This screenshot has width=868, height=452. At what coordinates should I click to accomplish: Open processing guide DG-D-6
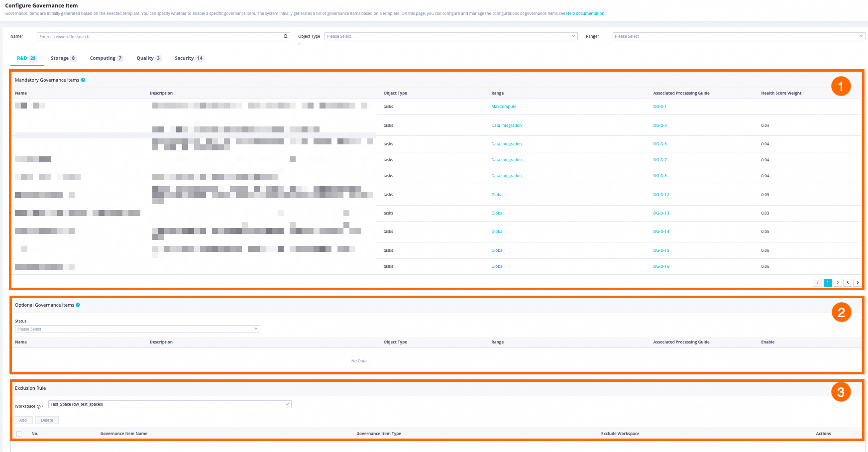(x=660, y=144)
